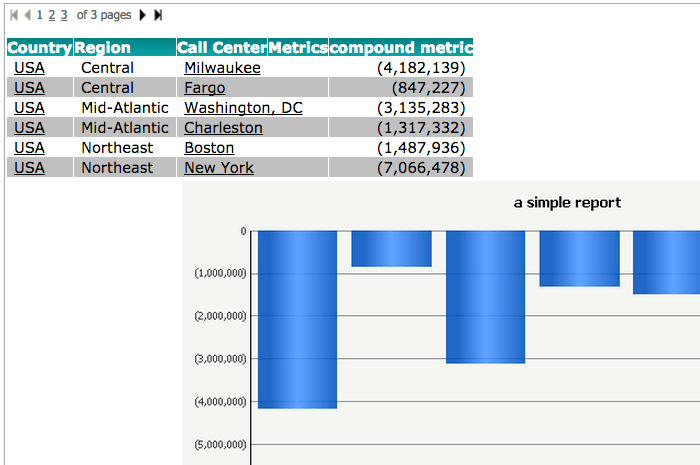Click Mid-Atlantic in Charleston row
Image resolution: width=700 pixels, height=465 pixels.
pyautogui.click(x=125, y=128)
